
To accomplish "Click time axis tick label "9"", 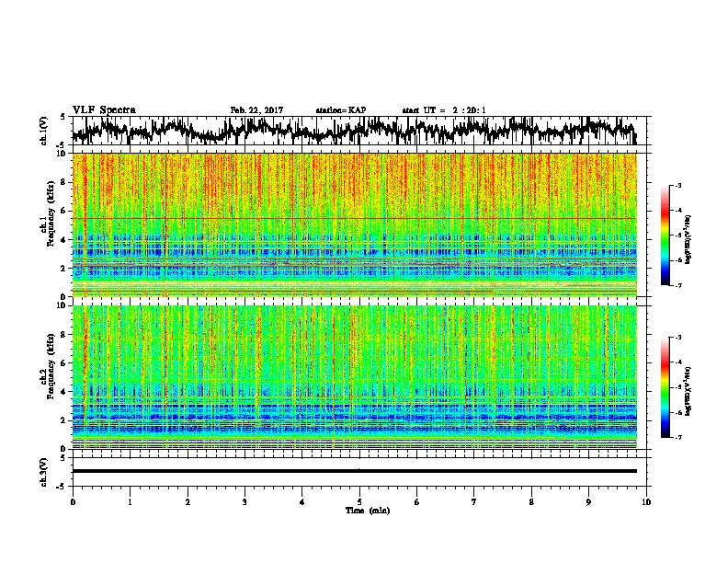I will (588, 502).
